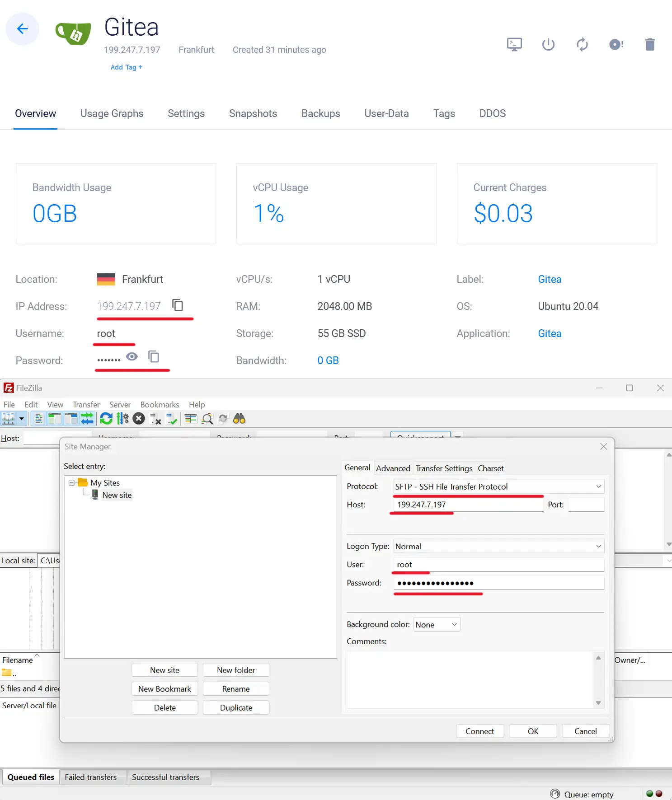This screenshot has width=672, height=800.
Task: Click the Rename button
Action: 236,689
